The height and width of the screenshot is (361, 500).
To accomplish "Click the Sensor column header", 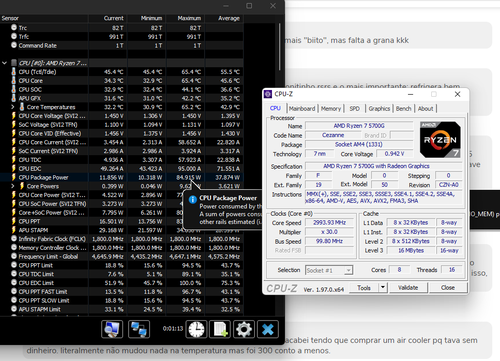I will 44,18.
